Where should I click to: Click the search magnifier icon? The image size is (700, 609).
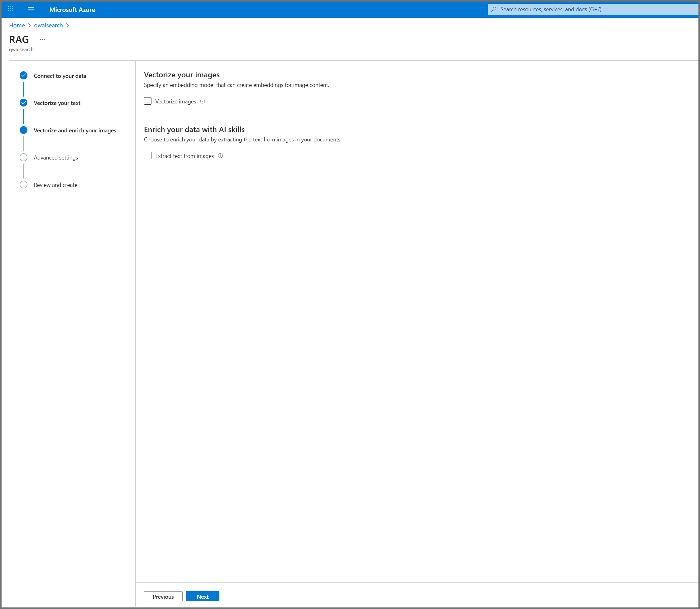[x=494, y=9]
